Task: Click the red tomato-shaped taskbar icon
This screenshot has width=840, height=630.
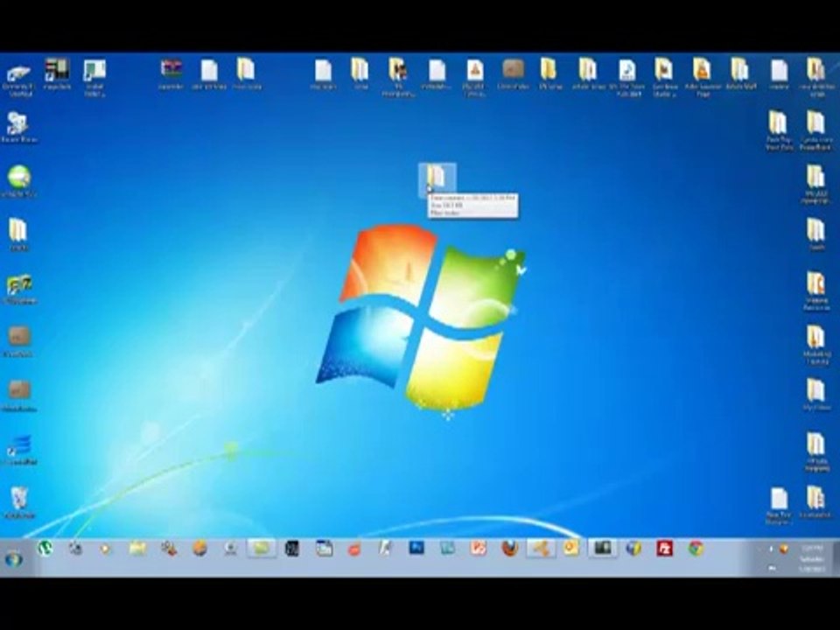Action: point(354,549)
